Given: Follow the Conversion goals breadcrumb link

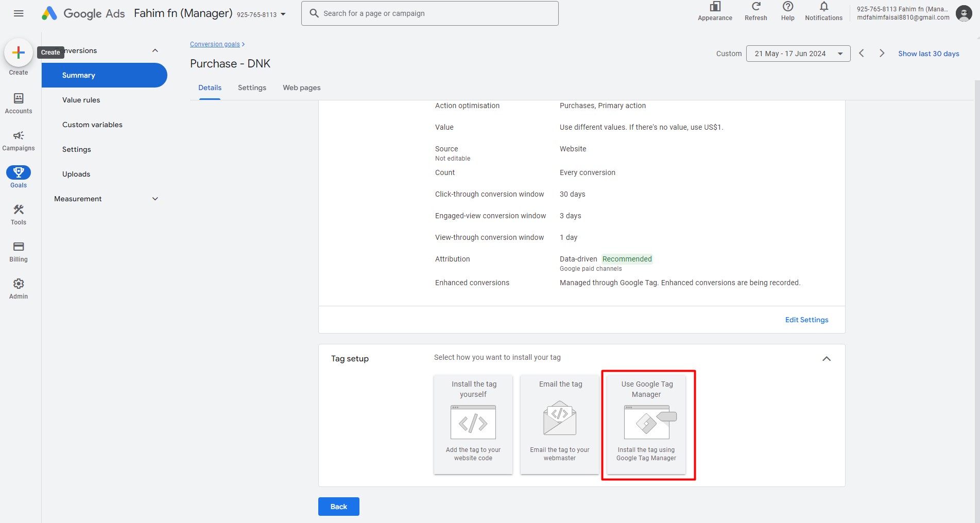Looking at the screenshot, I should click(x=215, y=44).
